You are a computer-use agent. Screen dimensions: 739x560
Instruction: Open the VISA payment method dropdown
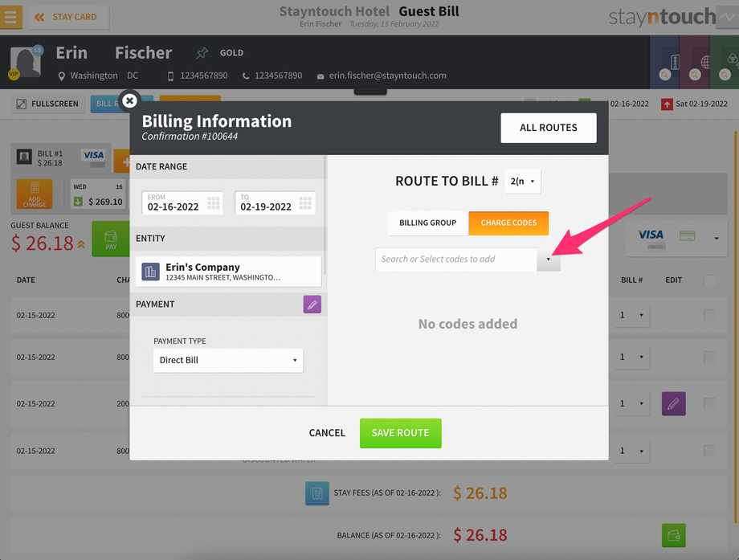click(717, 238)
